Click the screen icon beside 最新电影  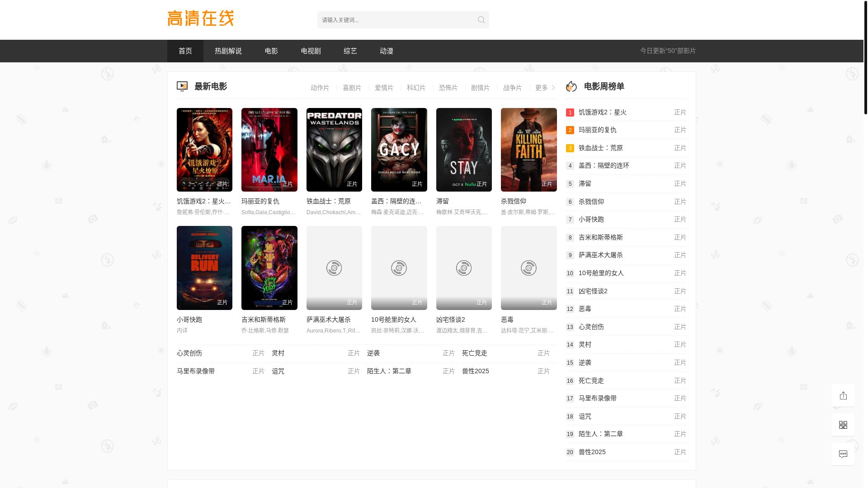click(x=182, y=86)
